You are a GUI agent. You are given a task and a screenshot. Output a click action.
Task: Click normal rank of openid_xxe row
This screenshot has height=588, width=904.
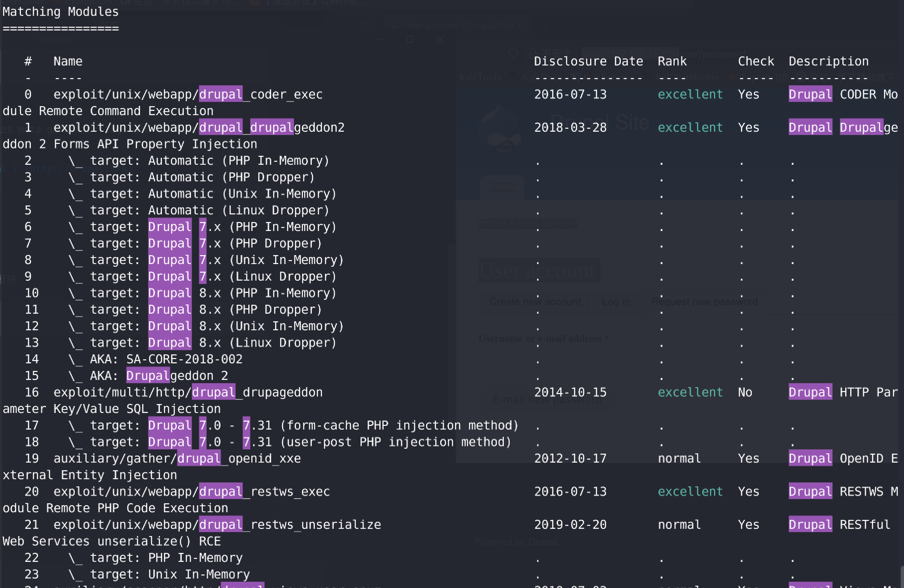pyautogui.click(x=679, y=458)
